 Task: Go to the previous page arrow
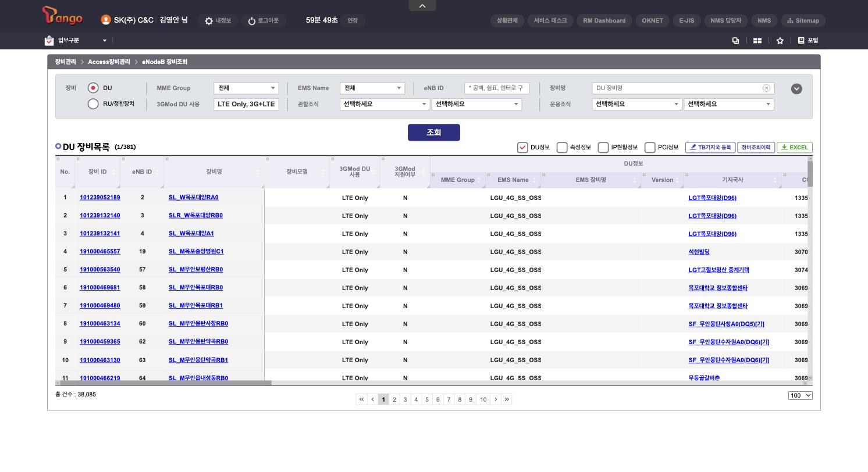pos(372,399)
